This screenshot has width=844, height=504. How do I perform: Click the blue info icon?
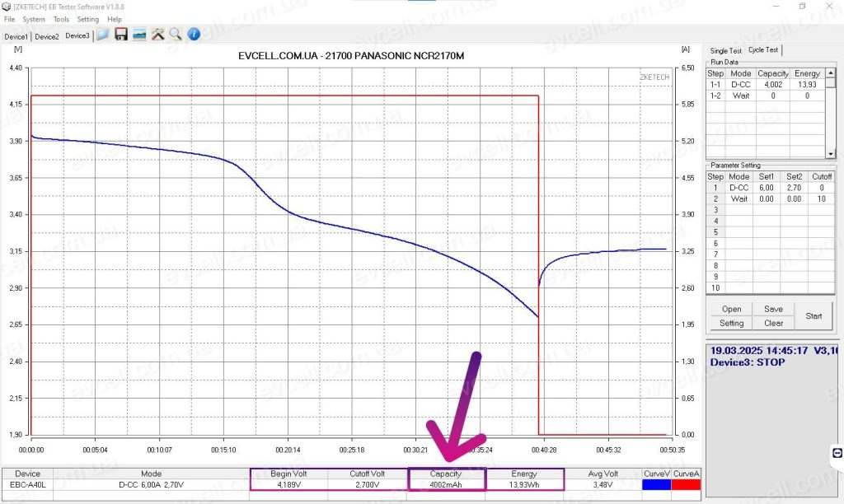click(x=194, y=35)
